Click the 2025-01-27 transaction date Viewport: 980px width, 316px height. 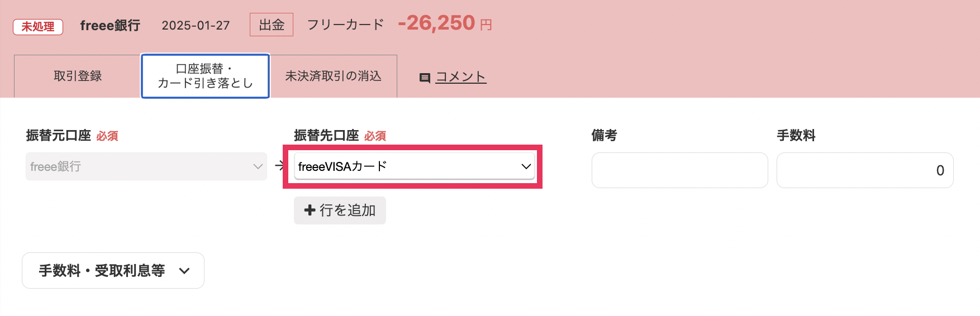[196, 26]
